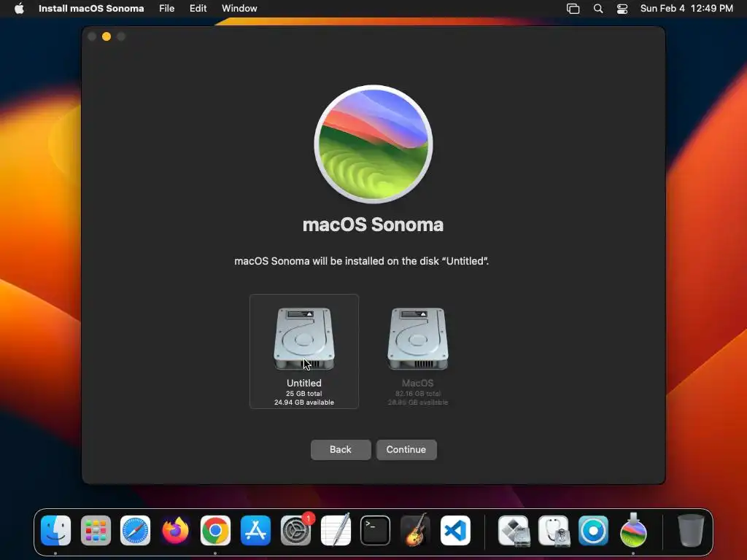Open the Apple menu
The height and width of the screenshot is (560, 747).
coord(19,9)
